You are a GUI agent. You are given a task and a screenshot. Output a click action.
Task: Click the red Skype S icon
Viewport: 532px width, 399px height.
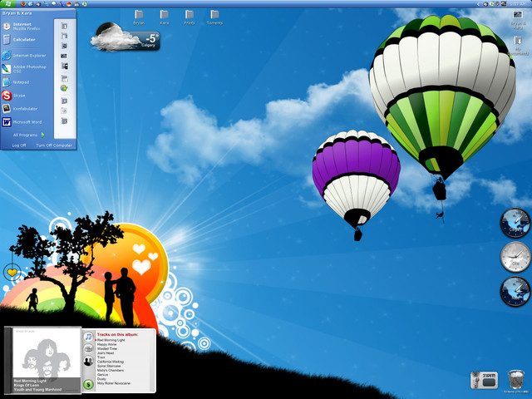point(7,96)
